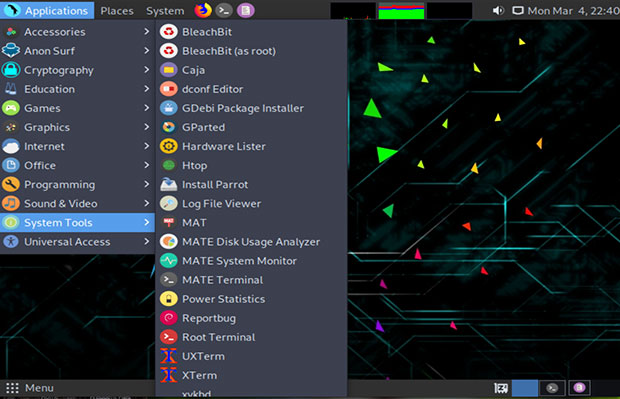Click the GDebi Package Installer icon
The height and width of the screenshot is (399, 620).
[168, 108]
